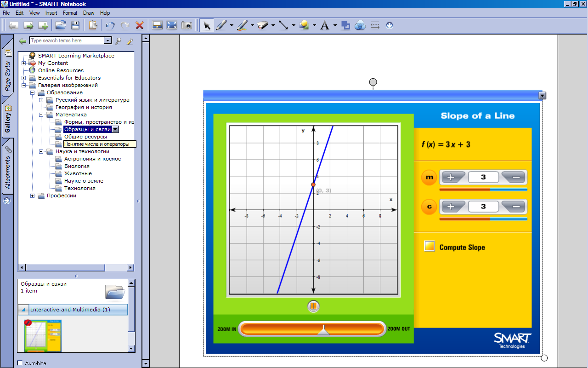
Task: Enable the Compute Slope checkbox
Action: point(430,247)
